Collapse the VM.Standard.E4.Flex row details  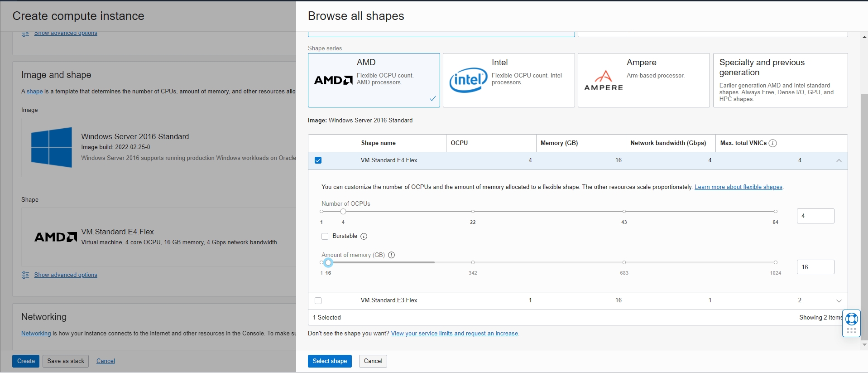point(839,160)
